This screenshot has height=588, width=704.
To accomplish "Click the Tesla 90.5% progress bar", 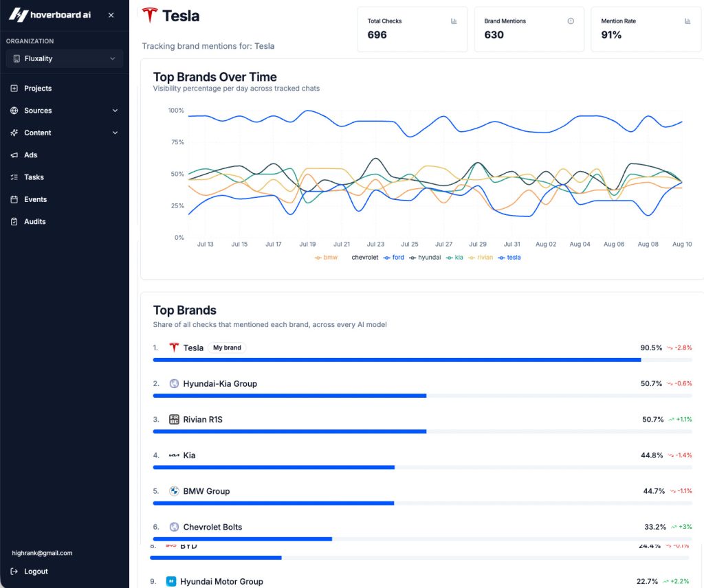I will [422, 360].
